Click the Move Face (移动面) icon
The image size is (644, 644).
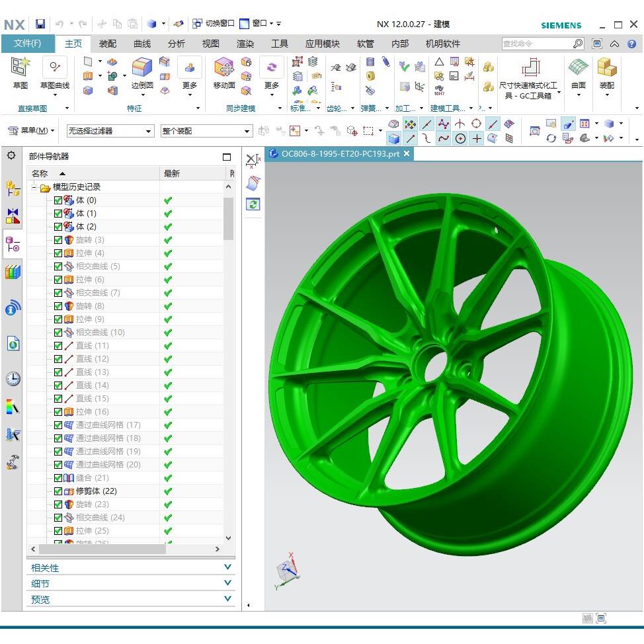(x=224, y=67)
